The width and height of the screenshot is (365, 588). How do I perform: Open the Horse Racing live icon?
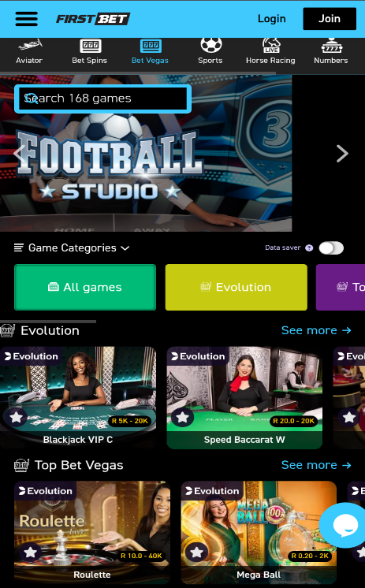(x=271, y=46)
